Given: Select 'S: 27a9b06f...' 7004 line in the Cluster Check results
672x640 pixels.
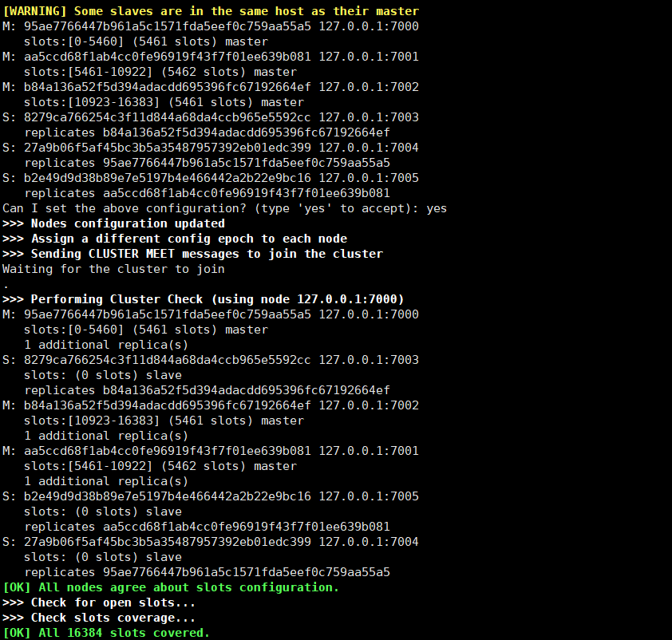Looking at the screenshot, I should coord(211,542).
